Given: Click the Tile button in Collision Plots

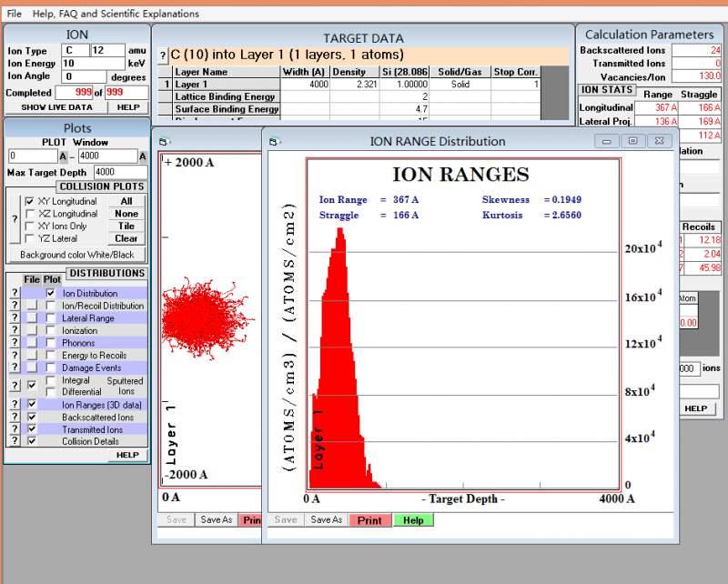Looking at the screenshot, I should click(126, 226).
